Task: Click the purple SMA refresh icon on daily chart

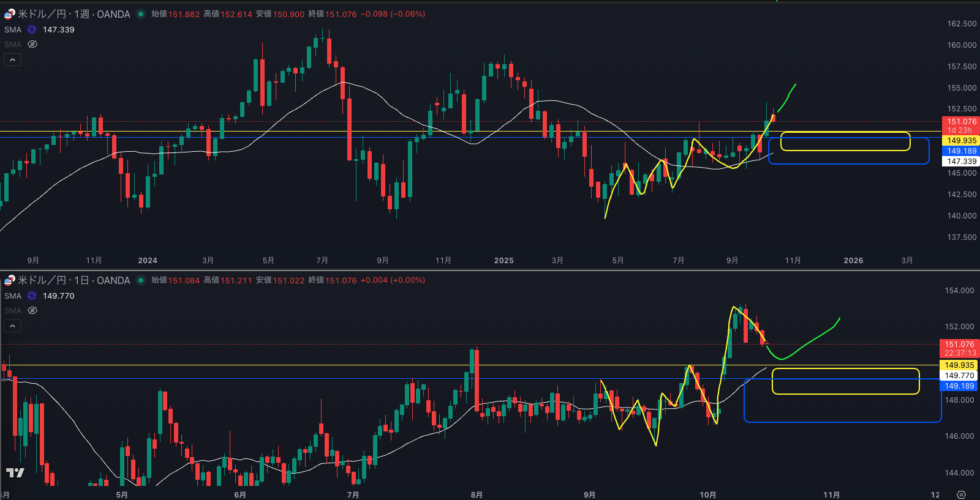Action: [32, 296]
